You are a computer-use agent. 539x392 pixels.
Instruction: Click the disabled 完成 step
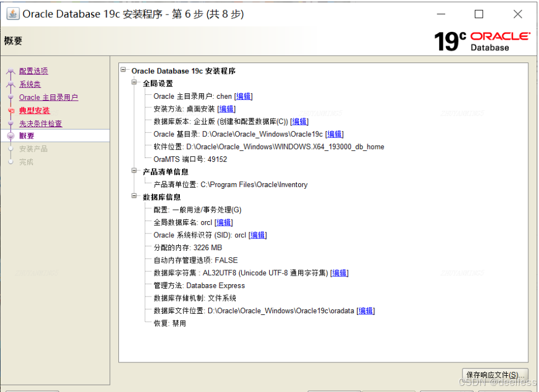(26, 162)
